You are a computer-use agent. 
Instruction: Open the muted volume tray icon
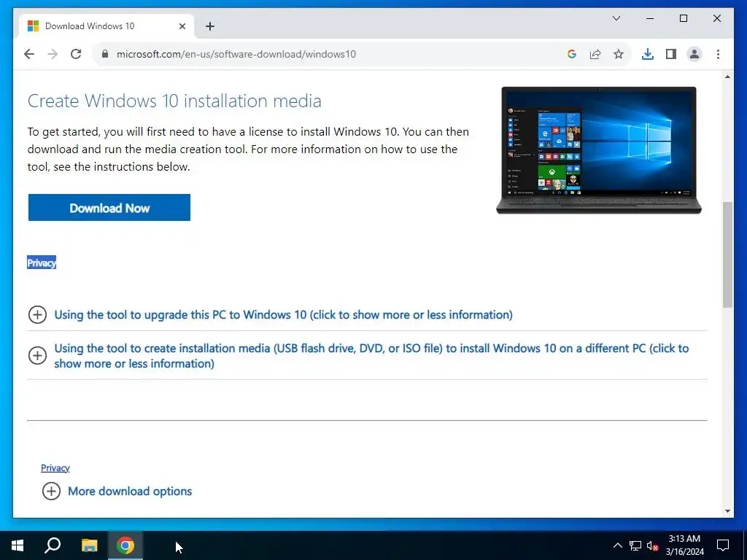(x=653, y=545)
